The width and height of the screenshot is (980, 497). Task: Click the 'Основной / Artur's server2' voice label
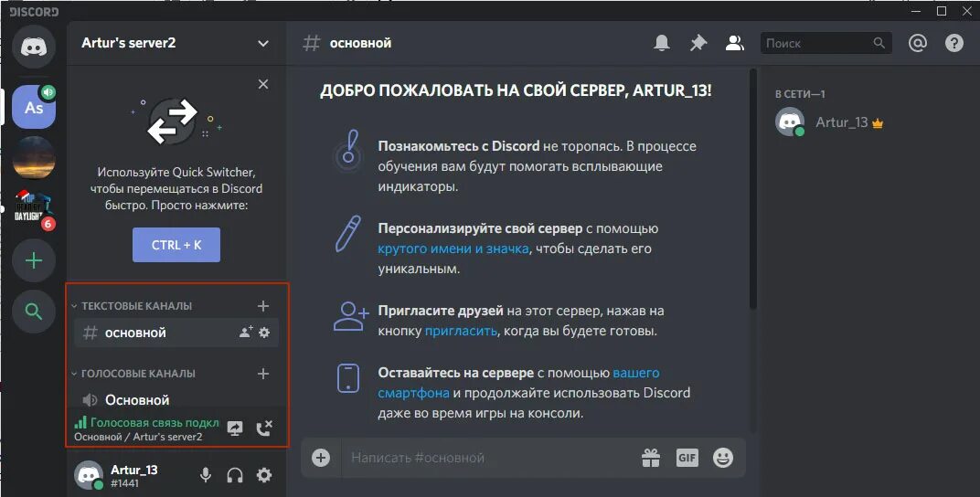pos(138,437)
